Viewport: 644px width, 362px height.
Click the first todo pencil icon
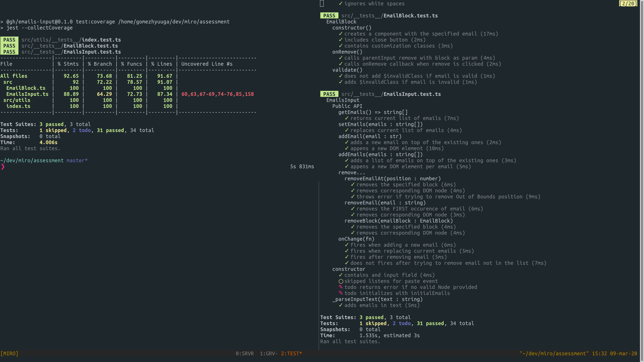pyautogui.click(x=341, y=287)
